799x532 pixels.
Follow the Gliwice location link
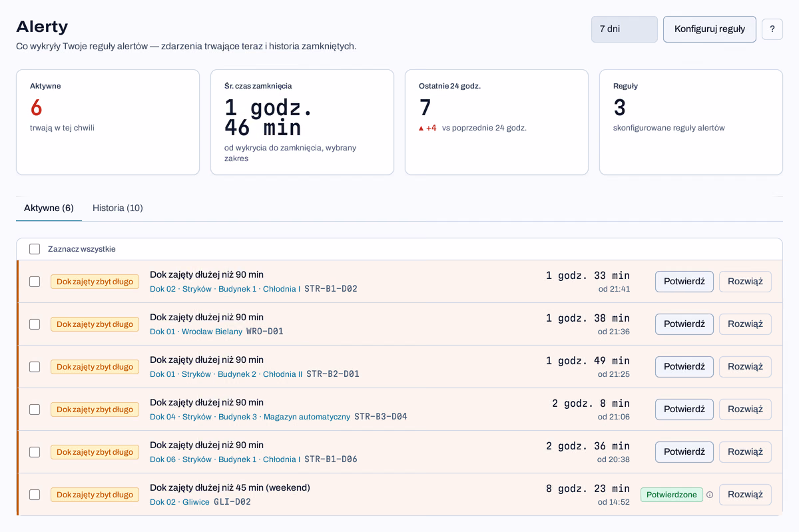[196, 502]
